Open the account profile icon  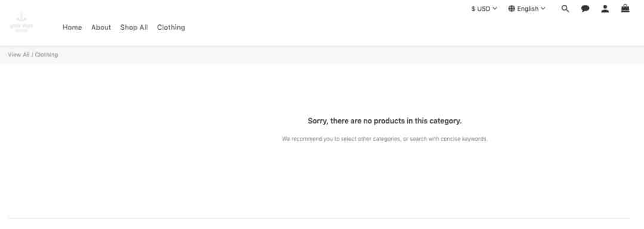605,8
